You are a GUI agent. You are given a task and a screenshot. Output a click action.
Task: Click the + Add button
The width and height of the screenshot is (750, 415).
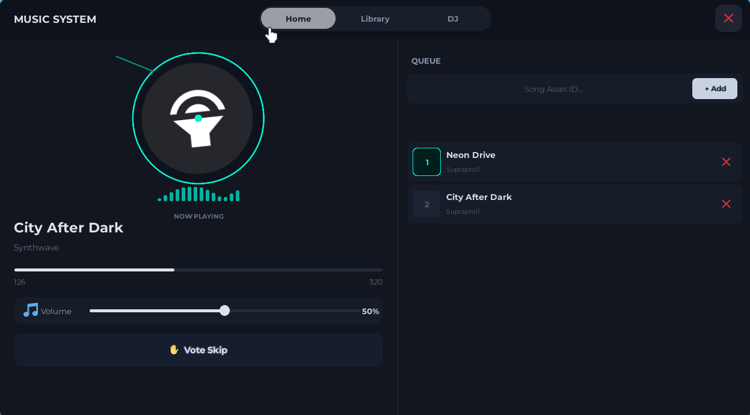click(714, 88)
